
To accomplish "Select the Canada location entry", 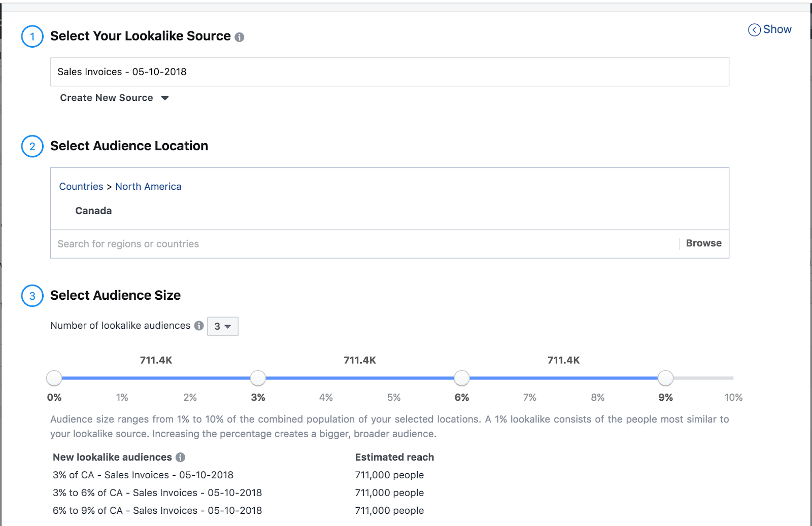I will pyautogui.click(x=93, y=211).
